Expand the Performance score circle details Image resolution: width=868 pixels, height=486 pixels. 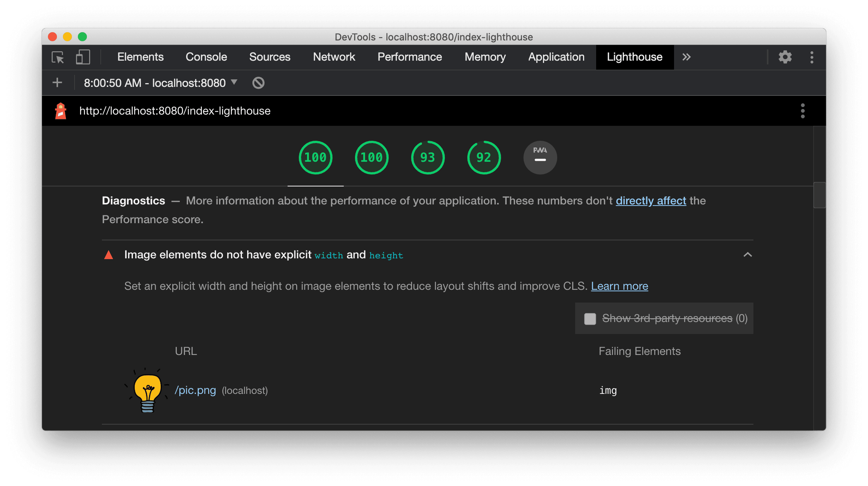(x=315, y=157)
